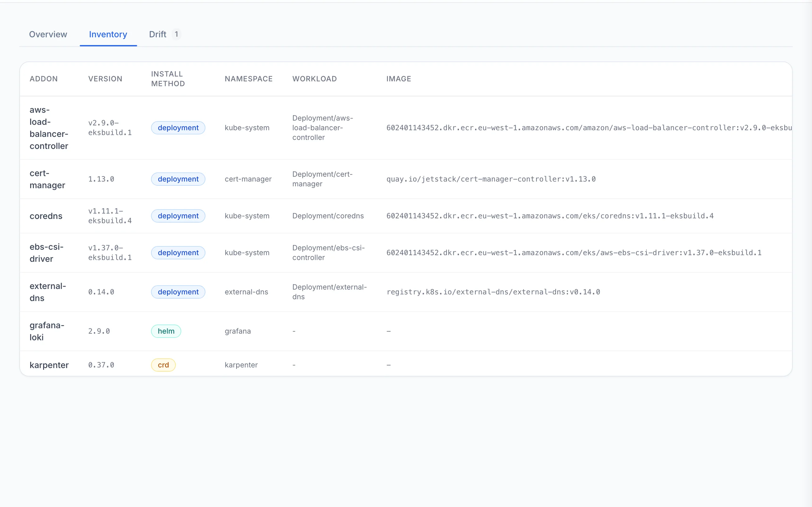Select the aws-load-balancer-controller addon name
The image size is (812, 507).
49,128
